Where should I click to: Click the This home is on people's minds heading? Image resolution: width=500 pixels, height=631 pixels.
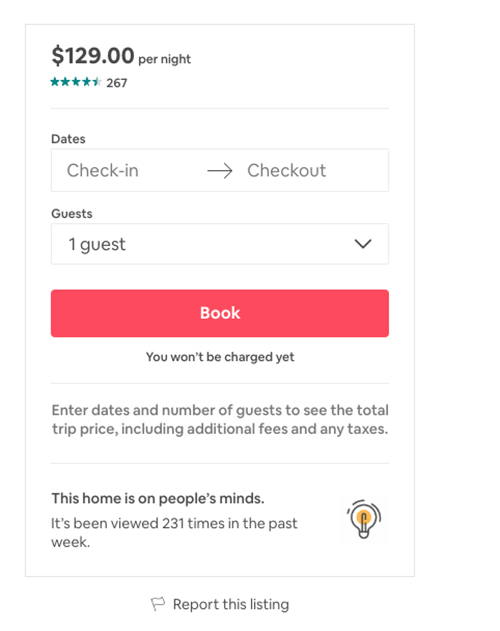point(158,498)
